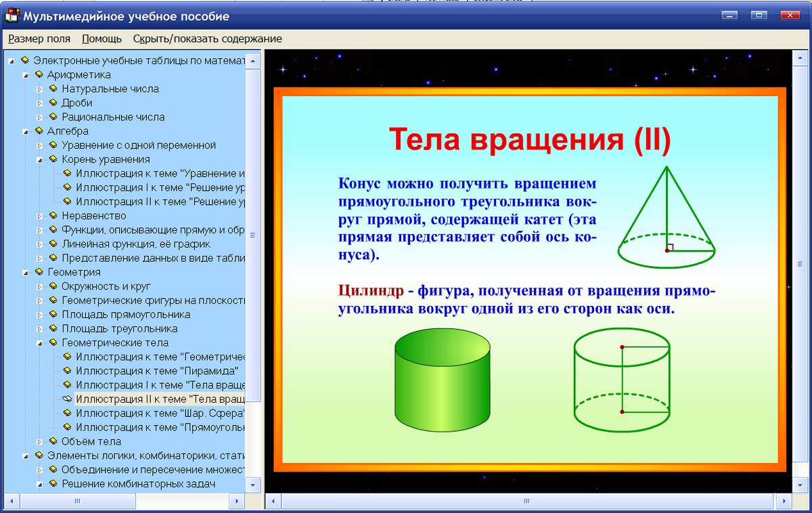Click the yellow book icon next to "Геометрия"
The image size is (812, 513).
39,273
